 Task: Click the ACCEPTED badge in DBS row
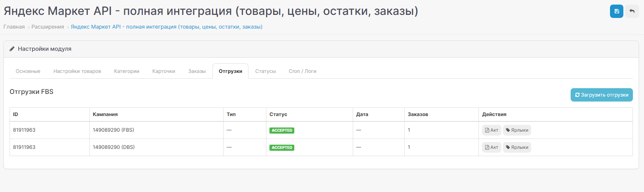(282, 148)
